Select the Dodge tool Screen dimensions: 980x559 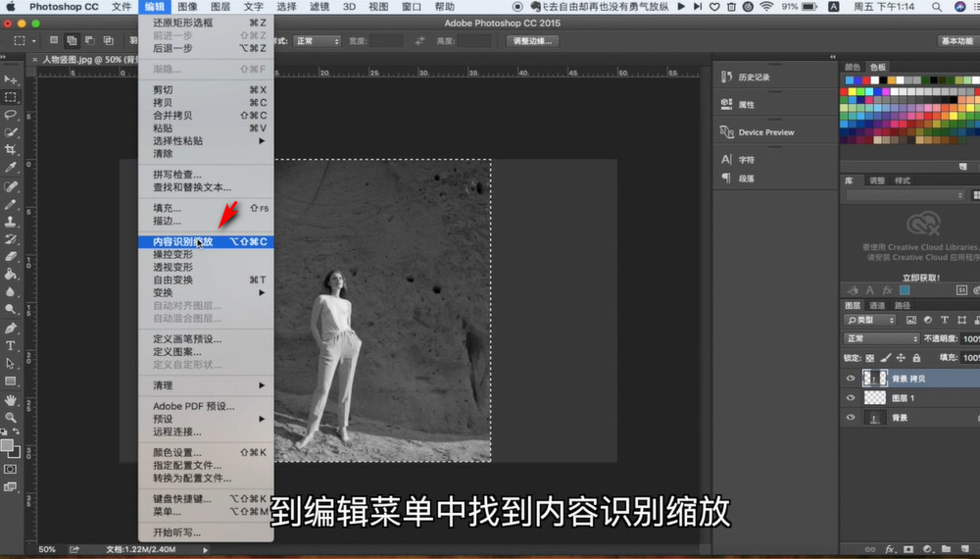pos(11,309)
